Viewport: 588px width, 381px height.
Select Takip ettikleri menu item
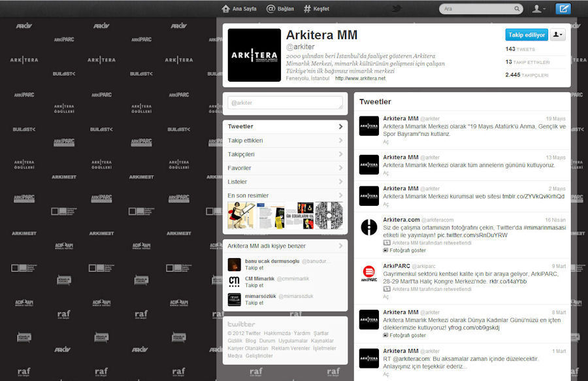click(285, 141)
